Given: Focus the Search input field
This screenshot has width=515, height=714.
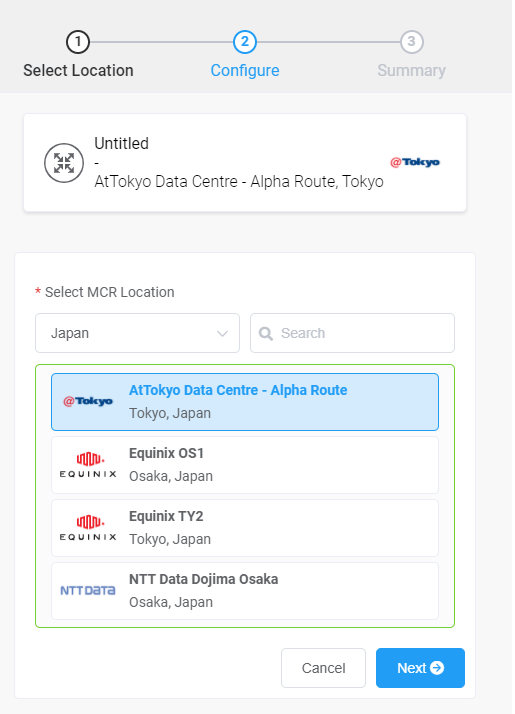Looking at the screenshot, I should point(352,333).
